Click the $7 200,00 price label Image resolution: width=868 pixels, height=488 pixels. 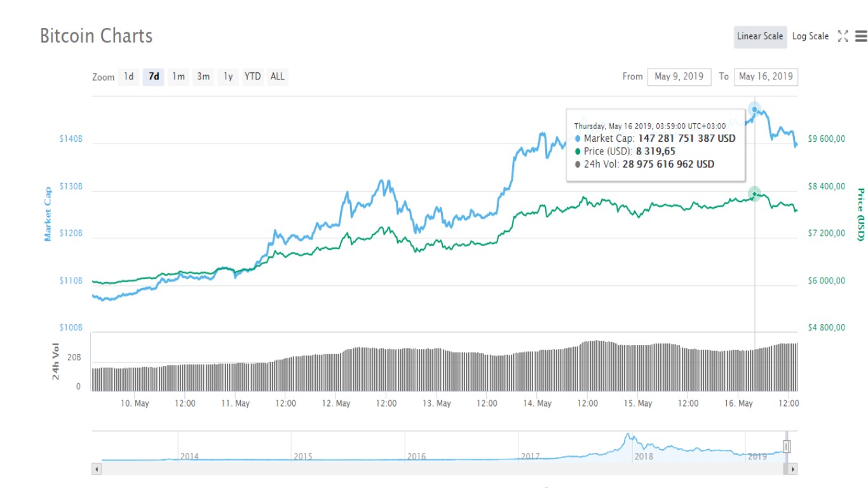pos(827,233)
